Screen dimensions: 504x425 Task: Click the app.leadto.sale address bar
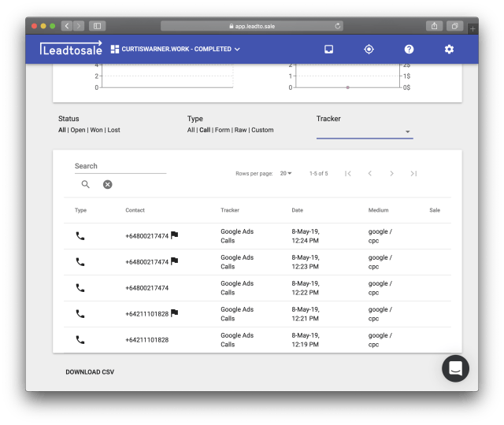coord(252,26)
